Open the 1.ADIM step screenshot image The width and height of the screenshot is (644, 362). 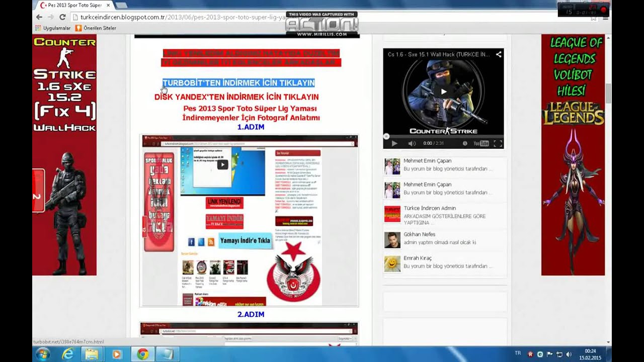249,221
